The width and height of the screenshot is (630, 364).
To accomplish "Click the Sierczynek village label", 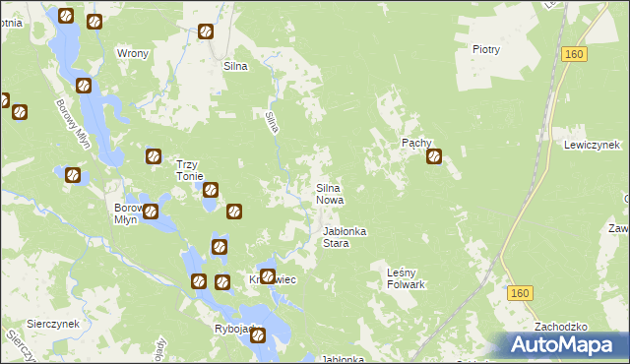I will point(53,324).
